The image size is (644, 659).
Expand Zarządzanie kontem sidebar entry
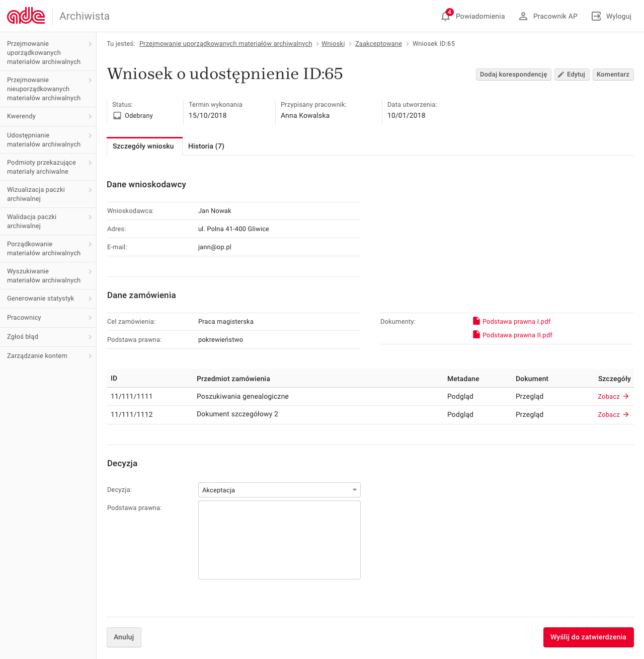pos(48,356)
